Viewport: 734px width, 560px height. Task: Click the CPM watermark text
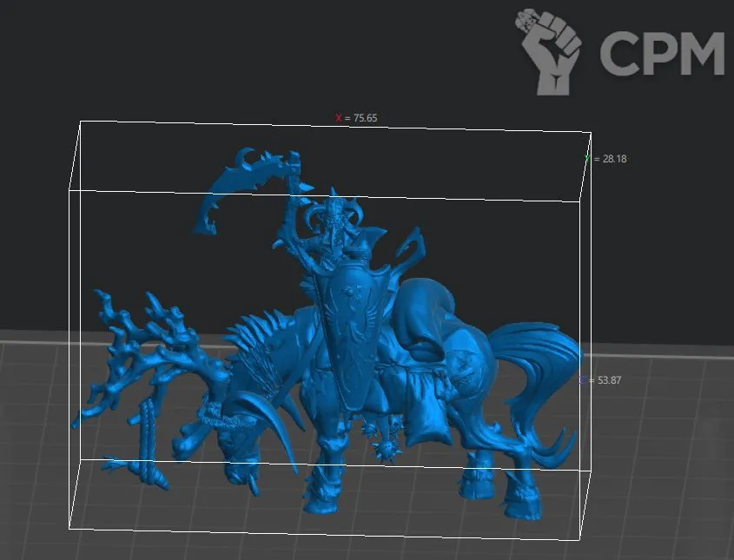click(x=662, y=54)
